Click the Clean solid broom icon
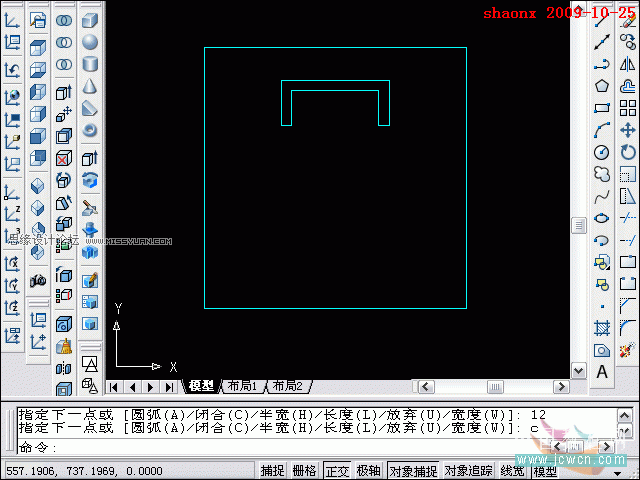The height and width of the screenshot is (480, 640). click(64, 346)
